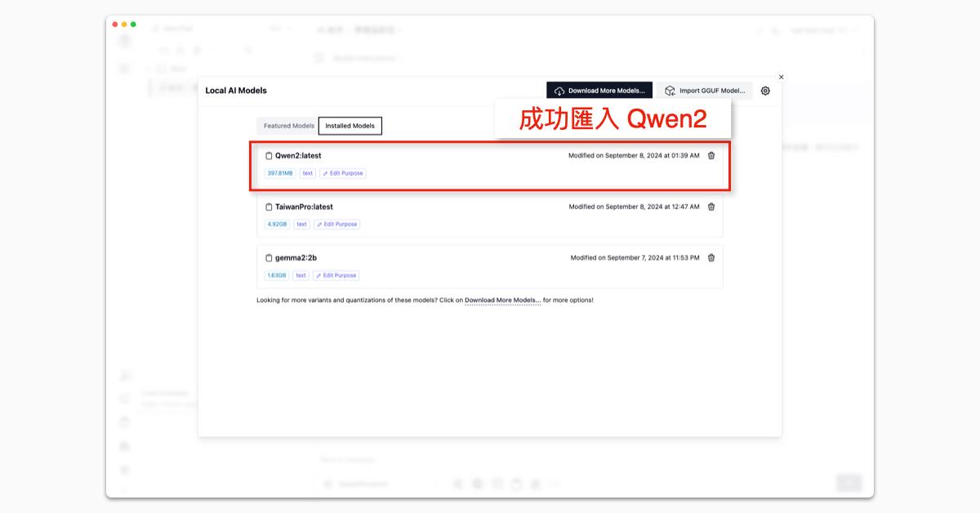
Task: Select the Installed Models tab
Action: (350, 126)
